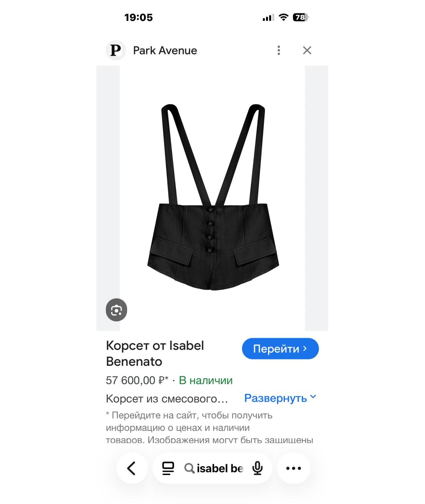Click the Развернуть chevron arrow
This screenshot has height=504, width=425.
pos(313,397)
